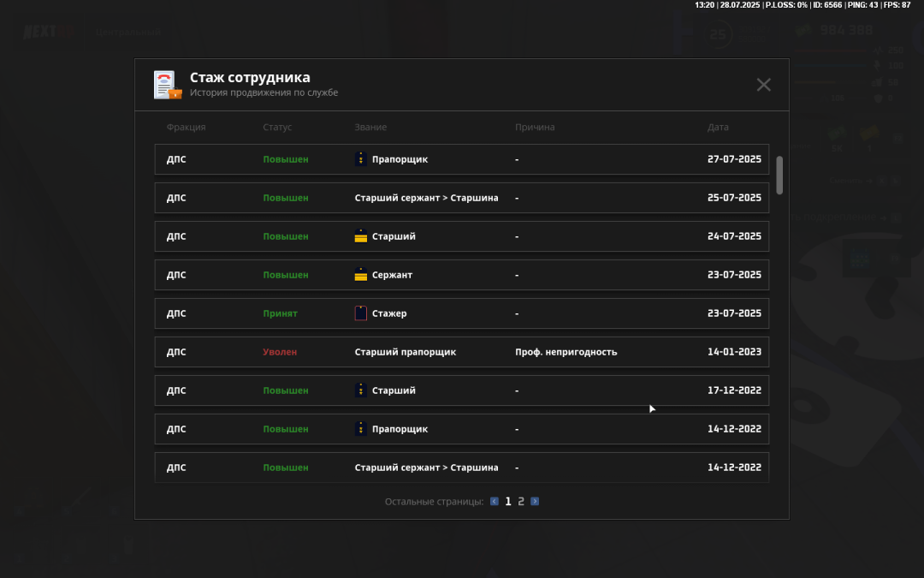924x578 pixels.
Task: Click the Старший rank icon dated 24-07-2025
Action: click(x=361, y=236)
